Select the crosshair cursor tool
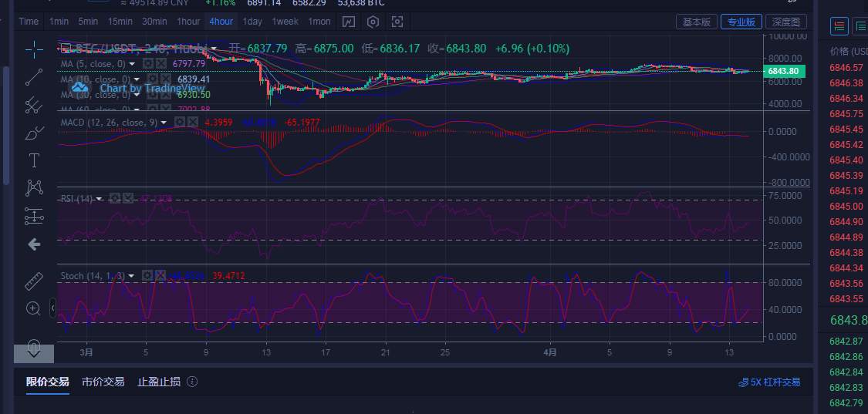Image resolution: width=868 pixels, height=414 pixels. click(34, 50)
